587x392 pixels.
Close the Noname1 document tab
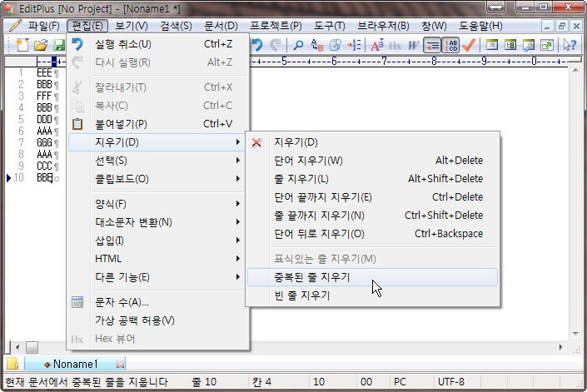click(120, 364)
